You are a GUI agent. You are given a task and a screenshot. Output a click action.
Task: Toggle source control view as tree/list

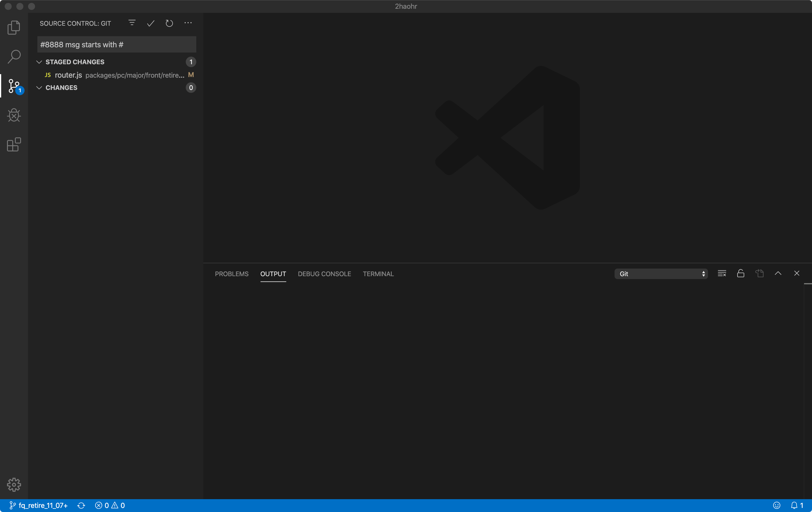(132, 23)
